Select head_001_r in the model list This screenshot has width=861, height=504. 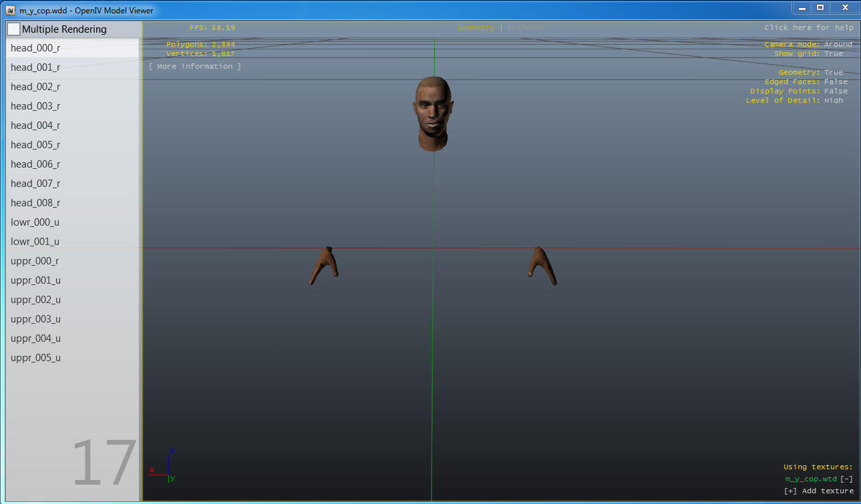point(72,67)
